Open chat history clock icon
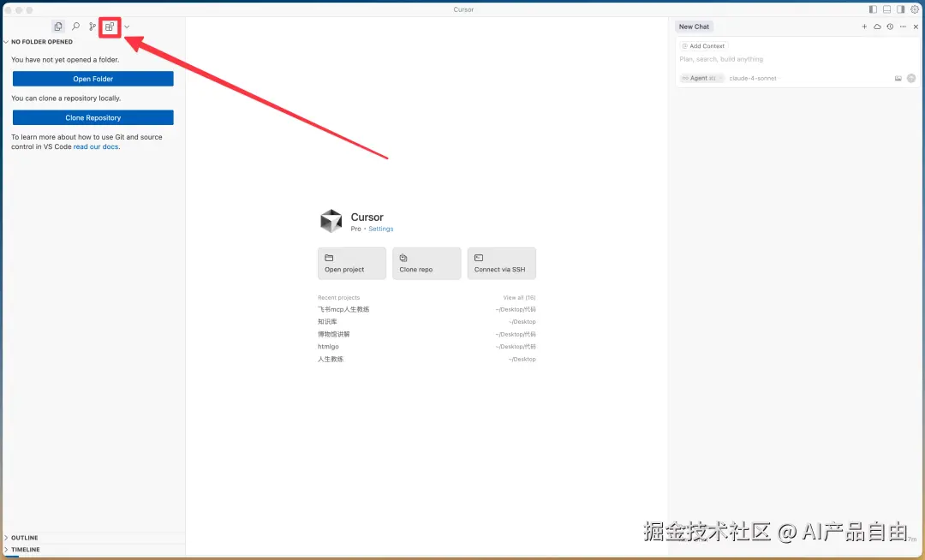This screenshot has height=560, width=925. pyautogui.click(x=890, y=27)
